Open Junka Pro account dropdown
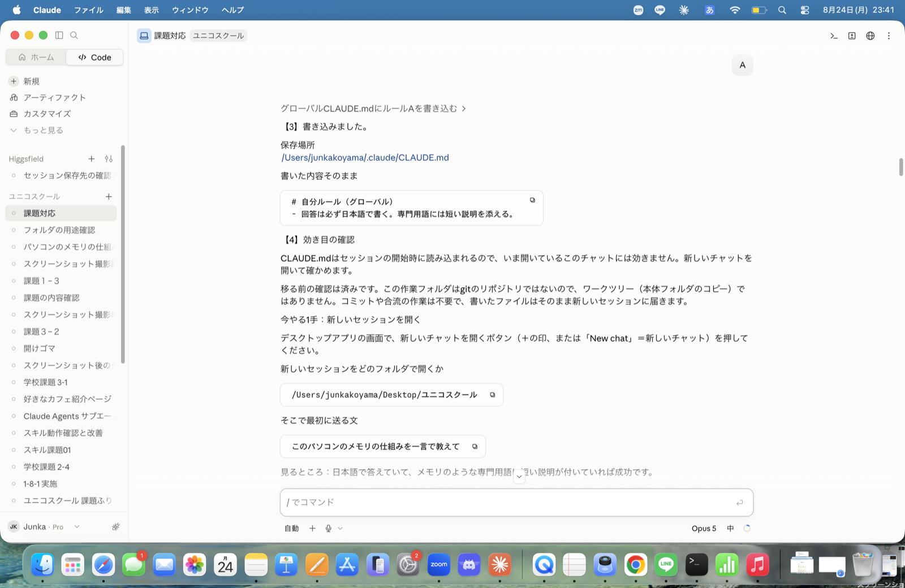Image resolution: width=905 pixels, height=588 pixels. [x=44, y=526]
